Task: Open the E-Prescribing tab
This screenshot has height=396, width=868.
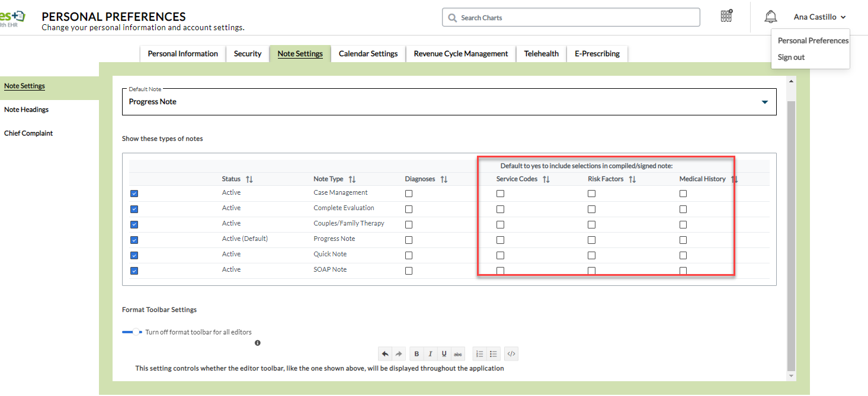Action: (x=597, y=54)
